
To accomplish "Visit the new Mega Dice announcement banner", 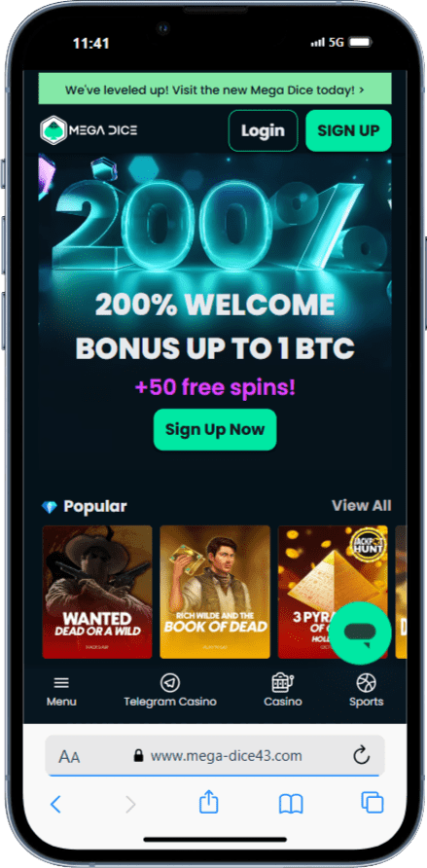I will point(215,90).
